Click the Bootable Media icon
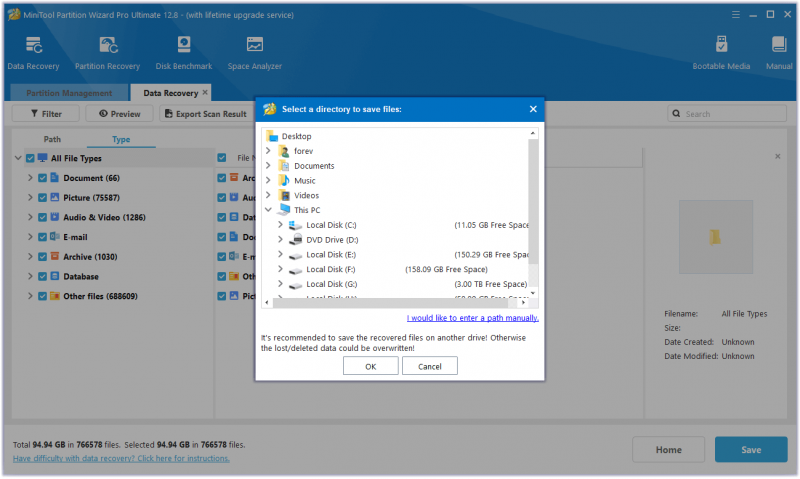Viewport: 800px width, 479px height. tap(721, 45)
